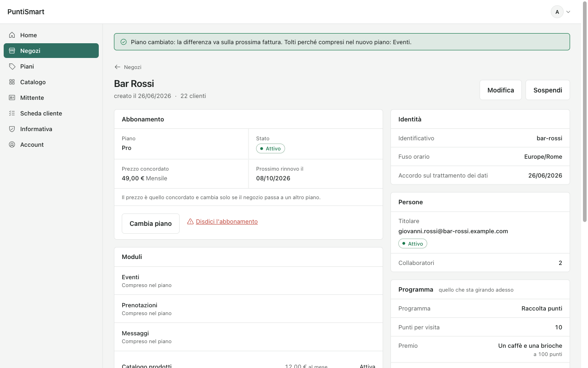Open Scheda cliente section

[51, 113]
